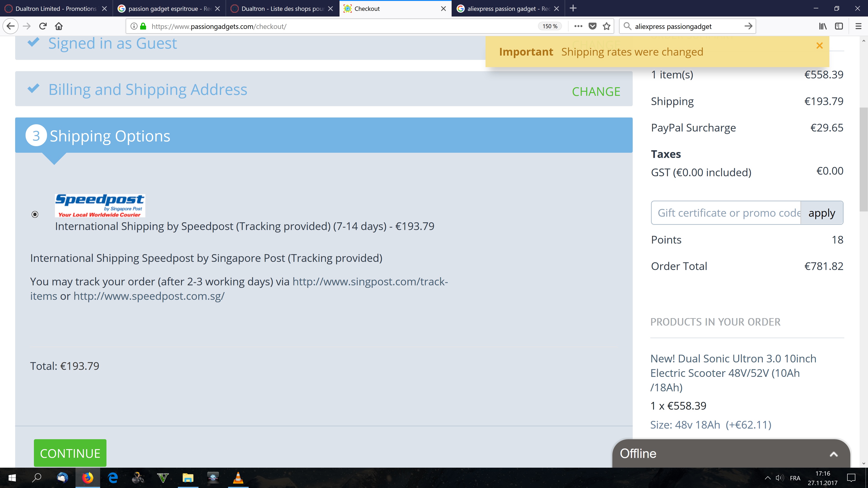The image size is (868, 488).
Task: Apply the promo code
Action: point(822,213)
